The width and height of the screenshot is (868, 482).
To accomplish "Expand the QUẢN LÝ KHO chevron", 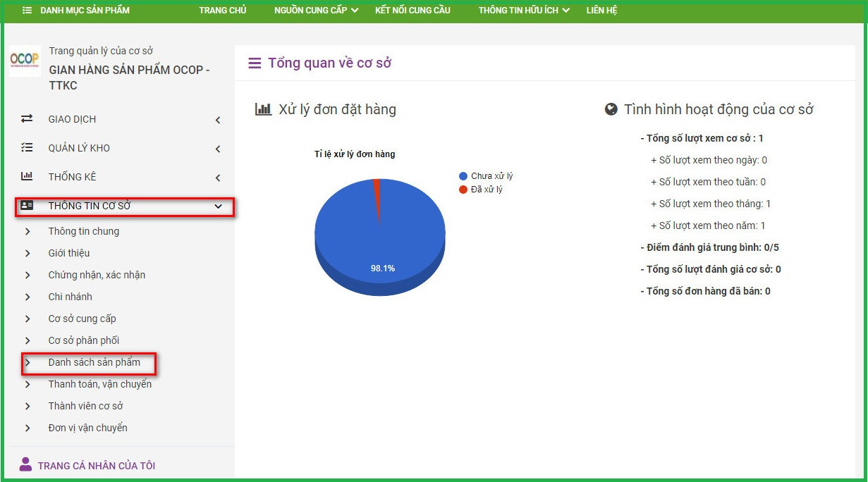I will [218, 149].
